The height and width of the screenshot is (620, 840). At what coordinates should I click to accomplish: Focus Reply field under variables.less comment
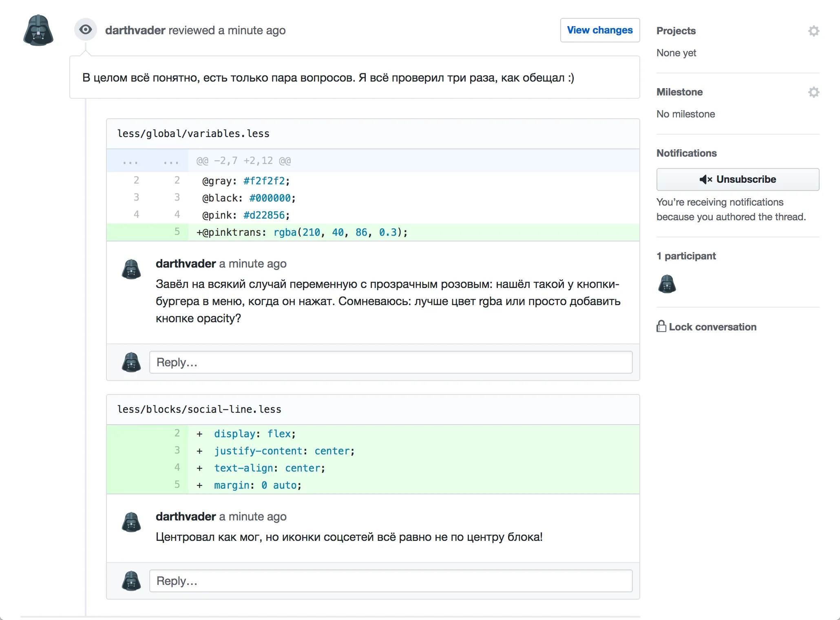391,362
